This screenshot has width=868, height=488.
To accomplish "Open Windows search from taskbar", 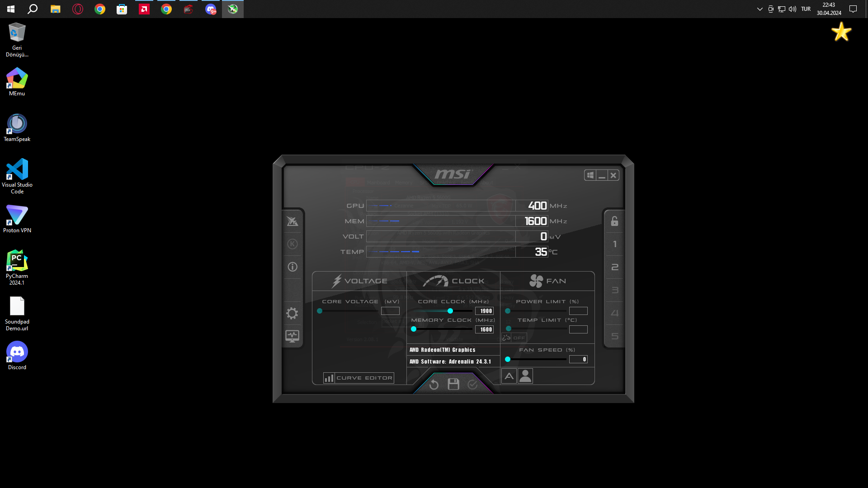I will pyautogui.click(x=33, y=9).
